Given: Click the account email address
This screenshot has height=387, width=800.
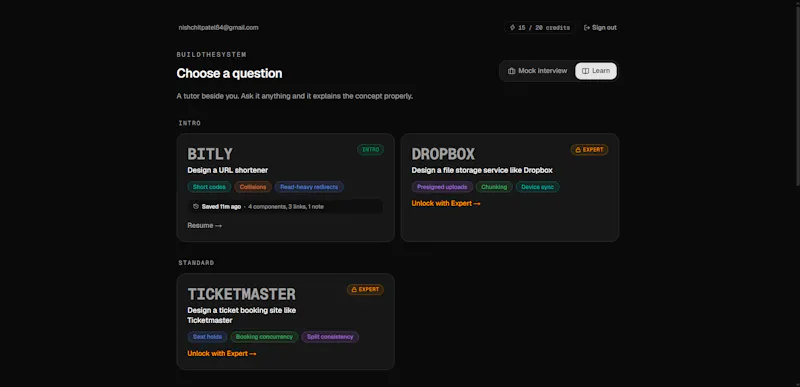Looking at the screenshot, I should [x=218, y=28].
